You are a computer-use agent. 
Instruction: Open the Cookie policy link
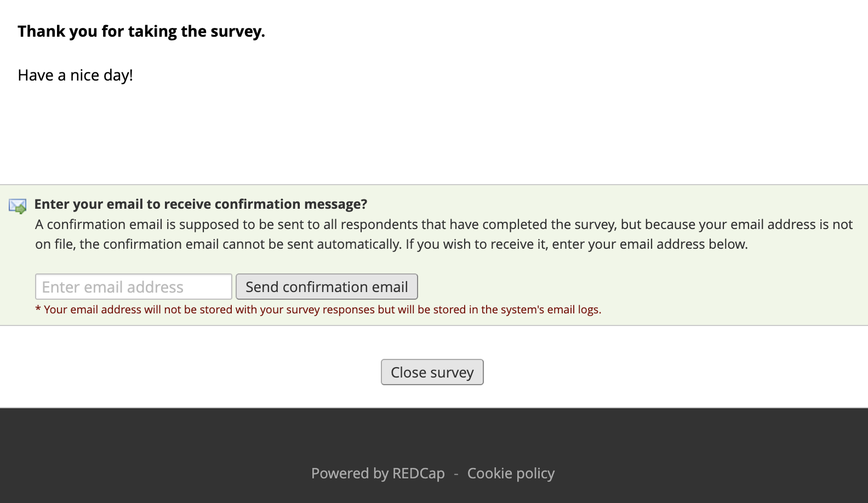click(x=511, y=473)
